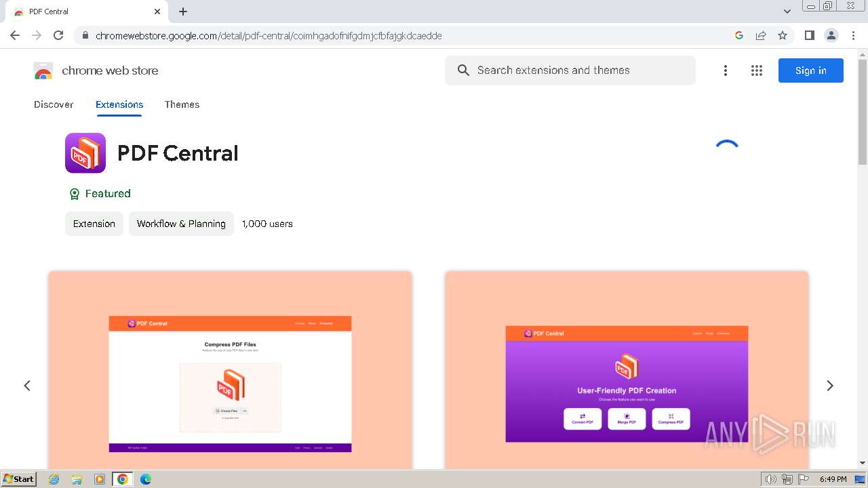868x488 pixels.
Task: Open the User-Friendly PDF Creation screenshot
Action: click(627, 370)
